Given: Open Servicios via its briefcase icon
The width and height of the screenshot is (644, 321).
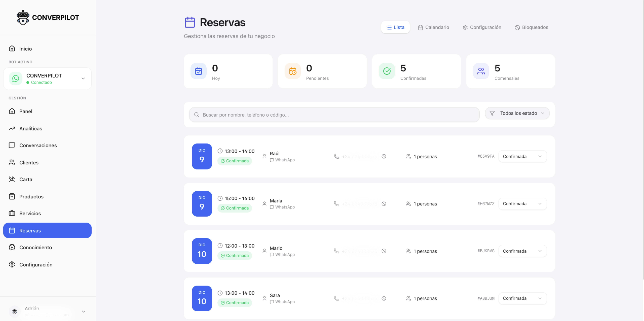Looking at the screenshot, I should (x=12, y=213).
